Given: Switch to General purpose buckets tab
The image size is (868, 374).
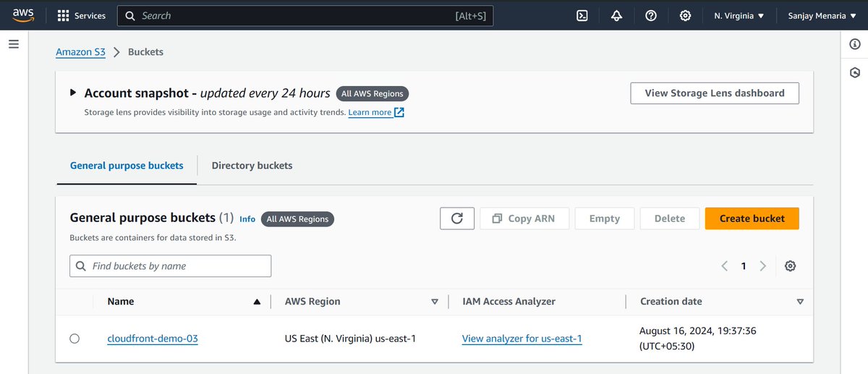Looking at the screenshot, I should [127, 166].
